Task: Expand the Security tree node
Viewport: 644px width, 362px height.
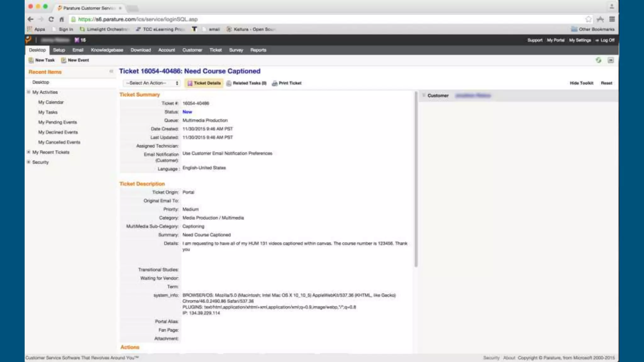Action: (x=29, y=162)
